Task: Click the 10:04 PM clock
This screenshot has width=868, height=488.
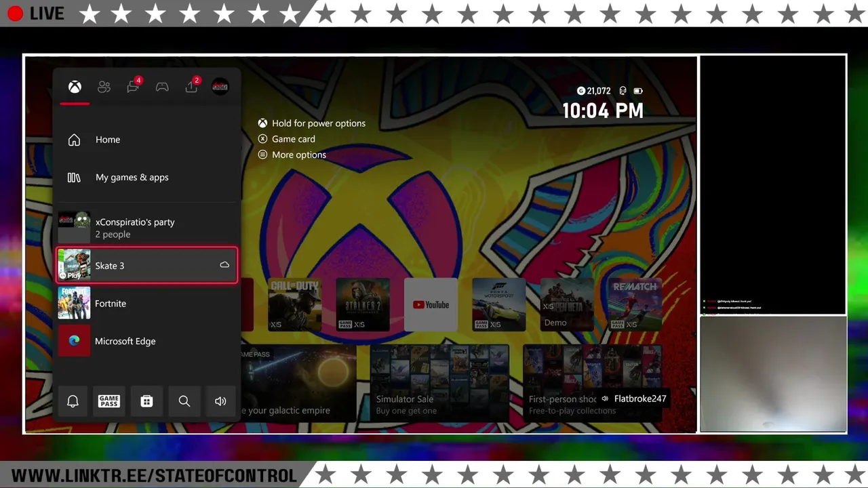Action: tap(603, 110)
